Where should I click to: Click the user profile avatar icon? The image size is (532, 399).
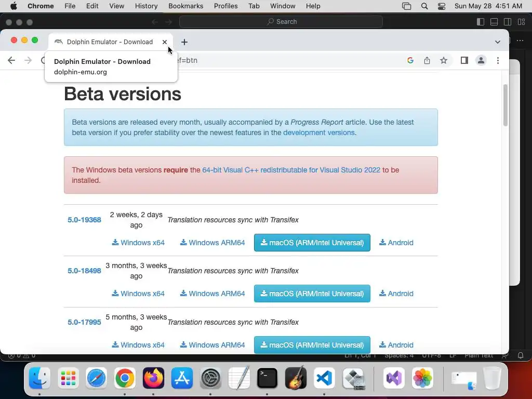pyautogui.click(x=481, y=60)
